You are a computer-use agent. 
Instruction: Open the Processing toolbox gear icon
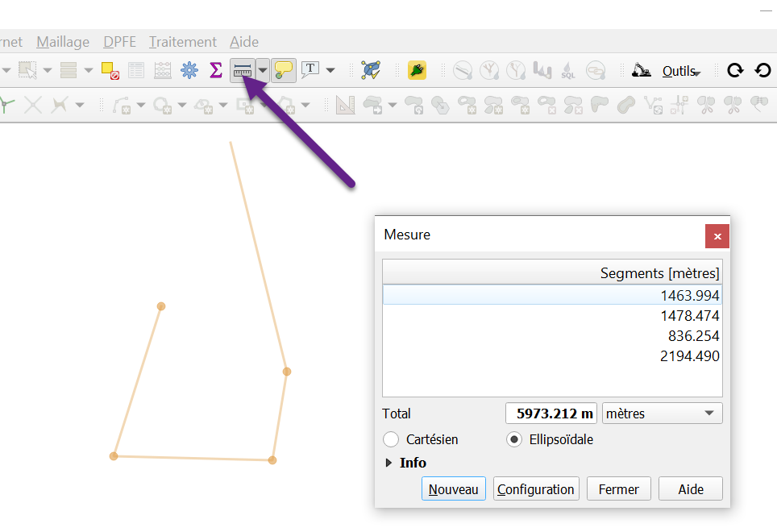(x=189, y=70)
